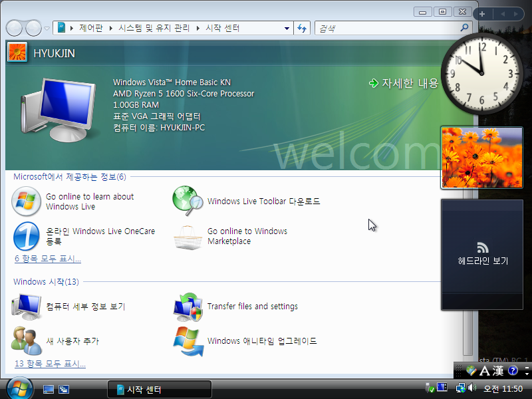The width and height of the screenshot is (532, 399).
Task: Open the recent pages dropdown arrow
Action: coord(47,29)
